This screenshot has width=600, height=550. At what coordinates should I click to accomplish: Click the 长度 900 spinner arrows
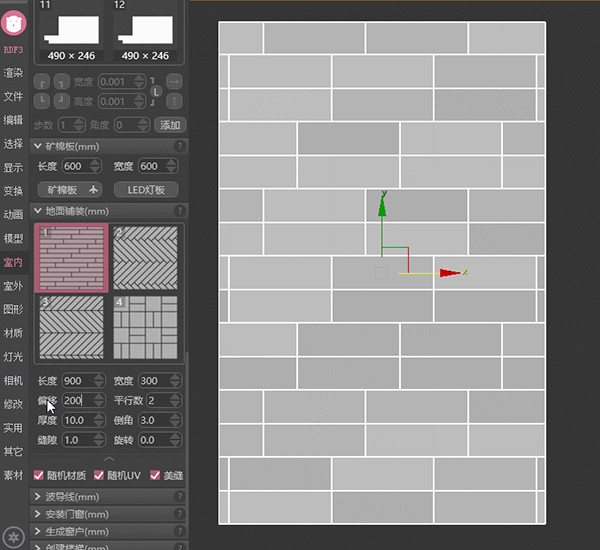click(x=99, y=381)
